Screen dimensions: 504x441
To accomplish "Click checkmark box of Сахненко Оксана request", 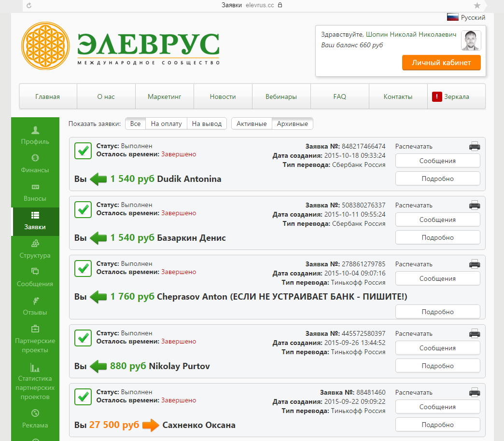I will (x=83, y=397).
